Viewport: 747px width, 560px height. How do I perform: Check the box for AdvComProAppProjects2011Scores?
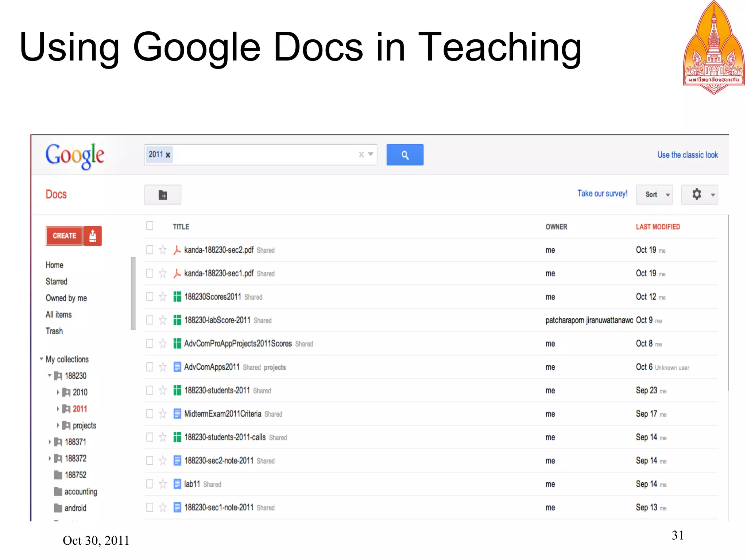point(150,343)
